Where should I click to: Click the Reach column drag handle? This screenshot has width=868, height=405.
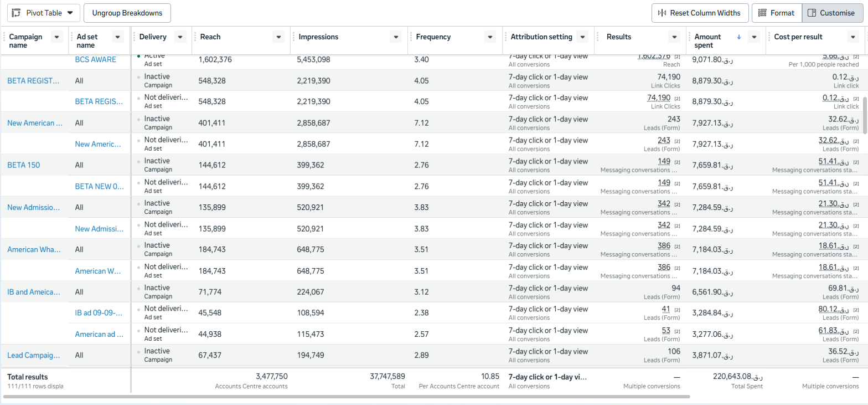195,37
